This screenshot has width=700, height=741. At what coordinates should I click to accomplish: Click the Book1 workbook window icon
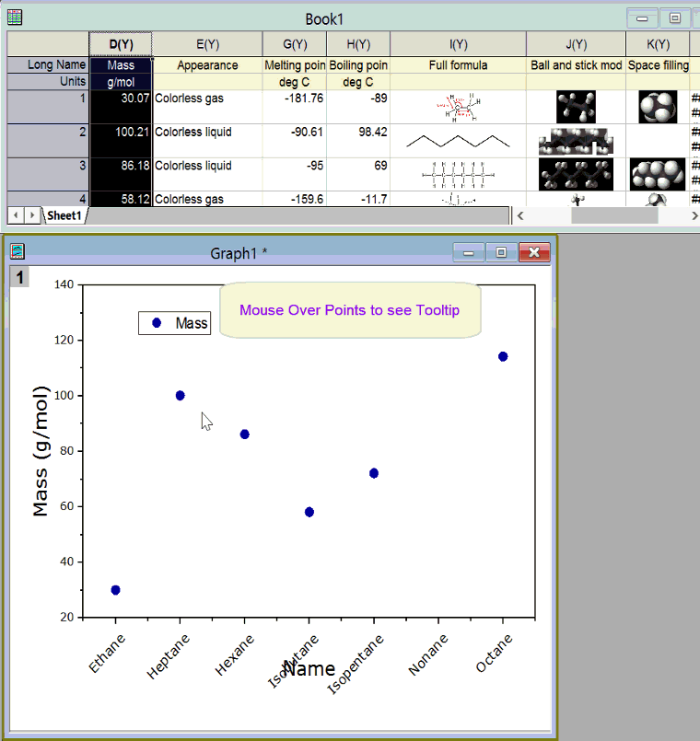point(15,17)
